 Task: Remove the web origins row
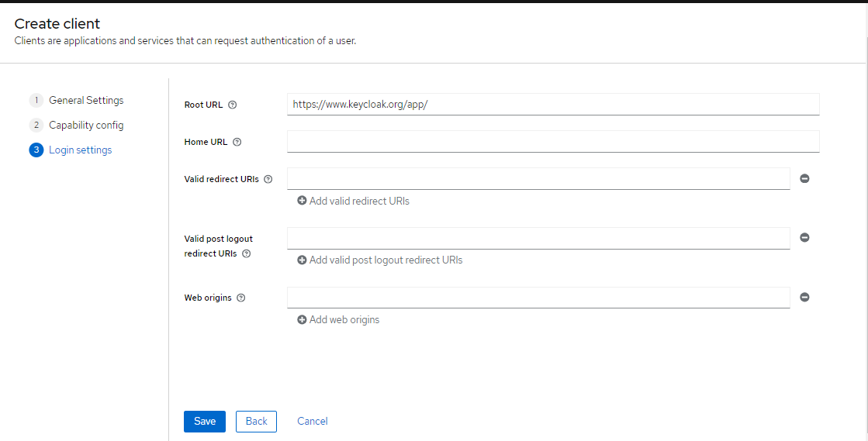pyautogui.click(x=805, y=297)
